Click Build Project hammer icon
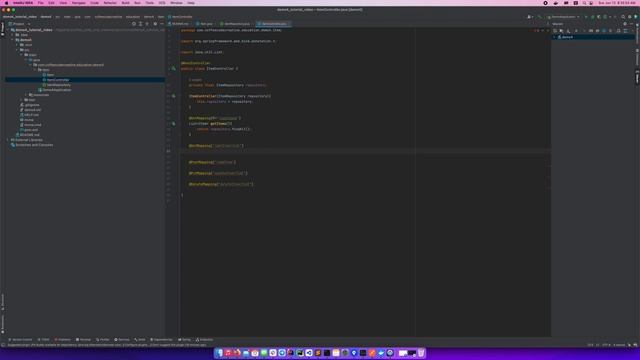This screenshot has height=360, width=640. pyautogui.click(x=540, y=17)
